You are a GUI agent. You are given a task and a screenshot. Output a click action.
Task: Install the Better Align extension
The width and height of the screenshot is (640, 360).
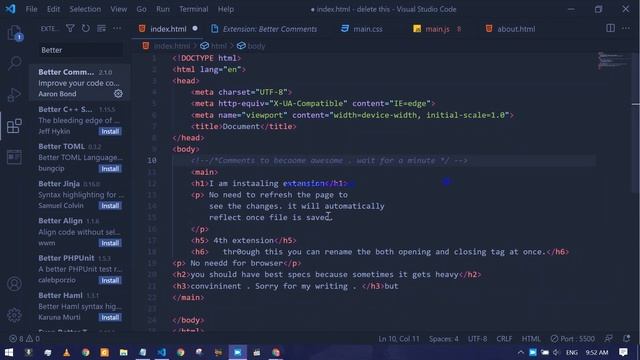point(110,243)
